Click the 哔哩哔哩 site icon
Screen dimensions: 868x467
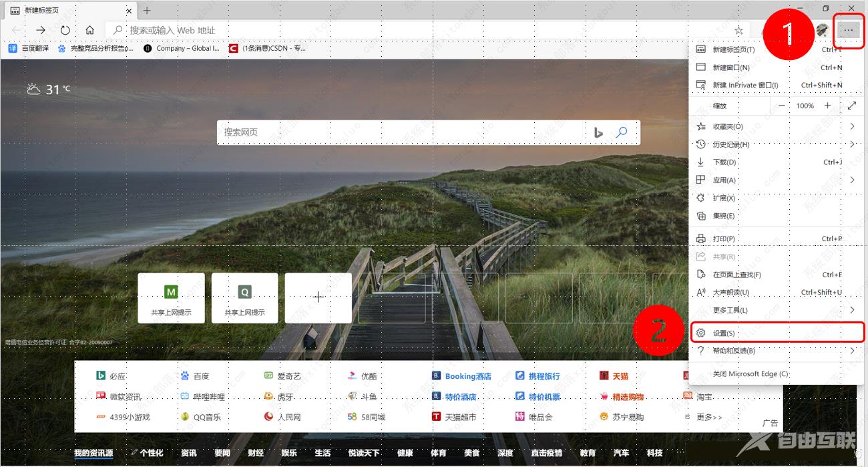point(181,396)
